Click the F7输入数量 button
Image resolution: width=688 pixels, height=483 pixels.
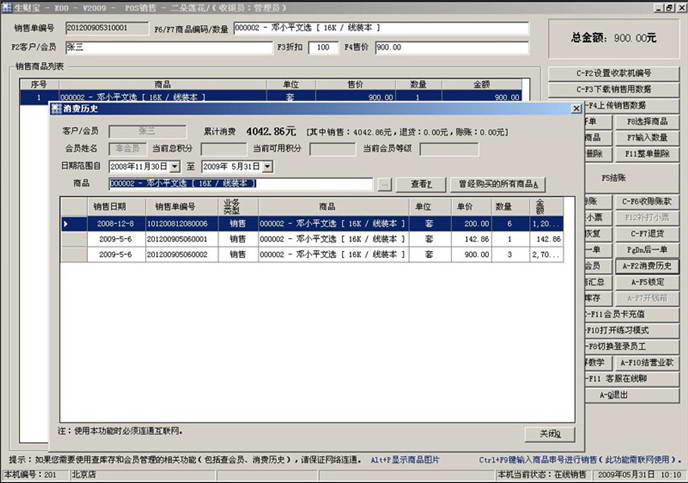pyautogui.click(x=647, y=138)
